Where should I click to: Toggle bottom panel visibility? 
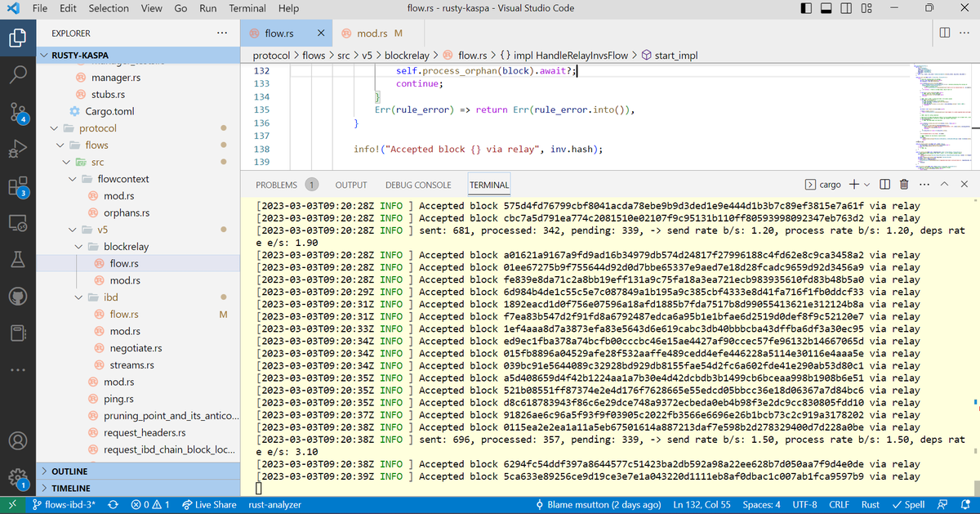[x=826, y=8]
